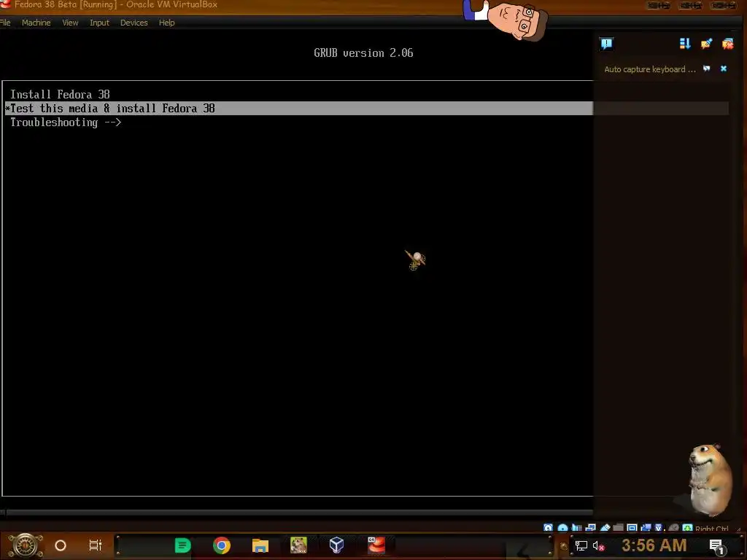This screenshot has width=747, height=560.
Task: Click the hard disk activity status icon
Action: click(548, 528)
